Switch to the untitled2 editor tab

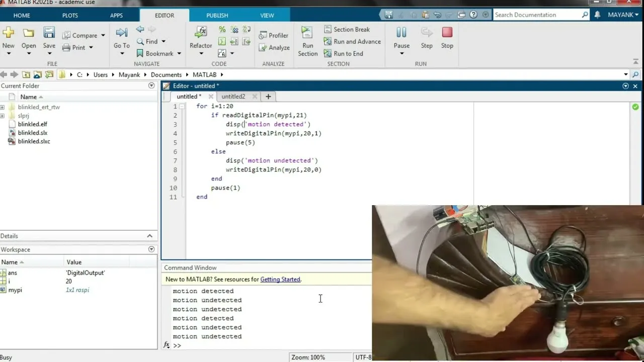pyautogui.click(x=233, y=97)
